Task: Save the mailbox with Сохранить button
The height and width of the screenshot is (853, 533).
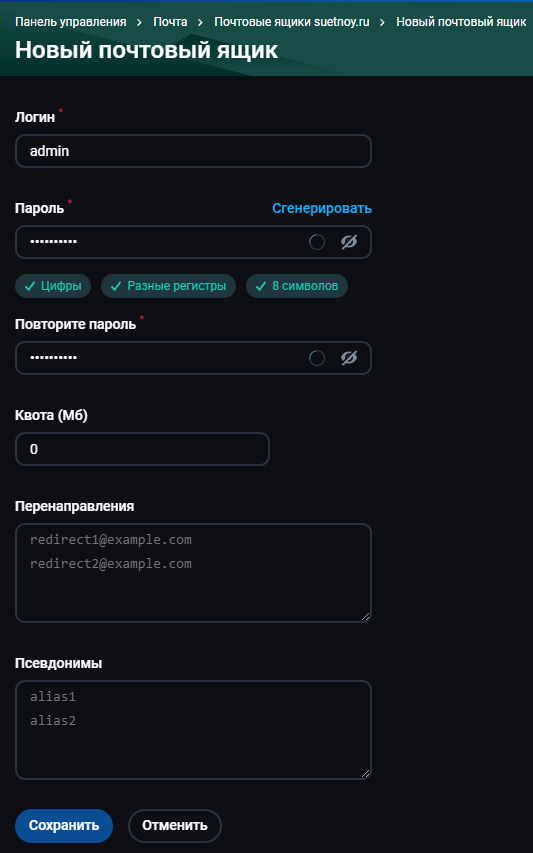Action: (64, 825)
